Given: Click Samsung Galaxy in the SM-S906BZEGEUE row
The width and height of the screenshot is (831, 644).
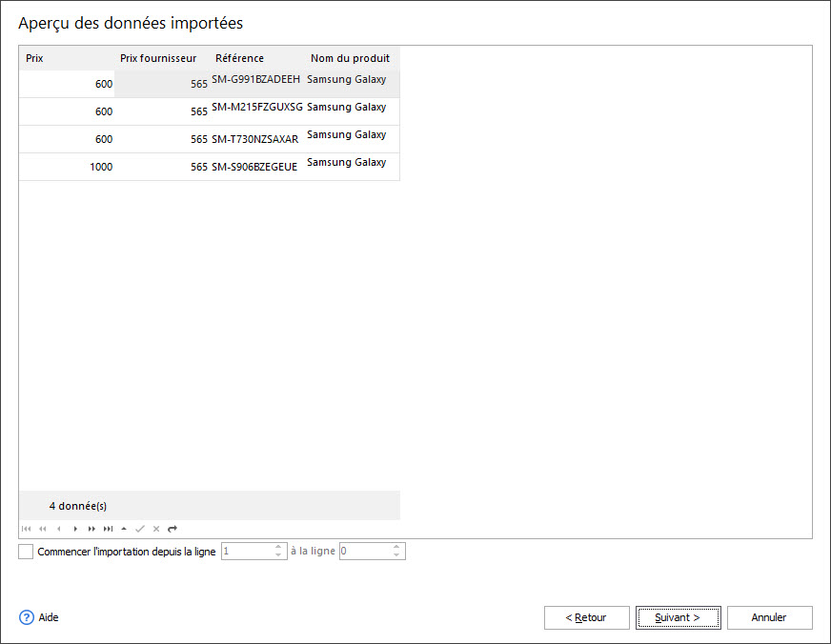Looking at the screenshot, I should point(353,167).
